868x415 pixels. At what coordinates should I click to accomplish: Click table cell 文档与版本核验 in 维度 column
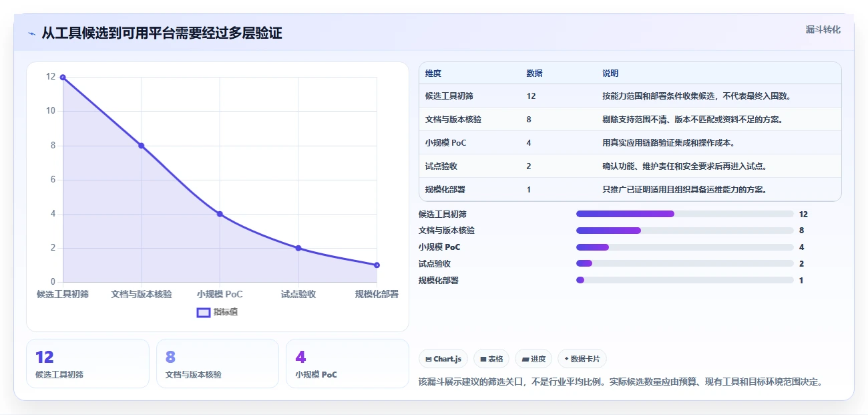453,120
